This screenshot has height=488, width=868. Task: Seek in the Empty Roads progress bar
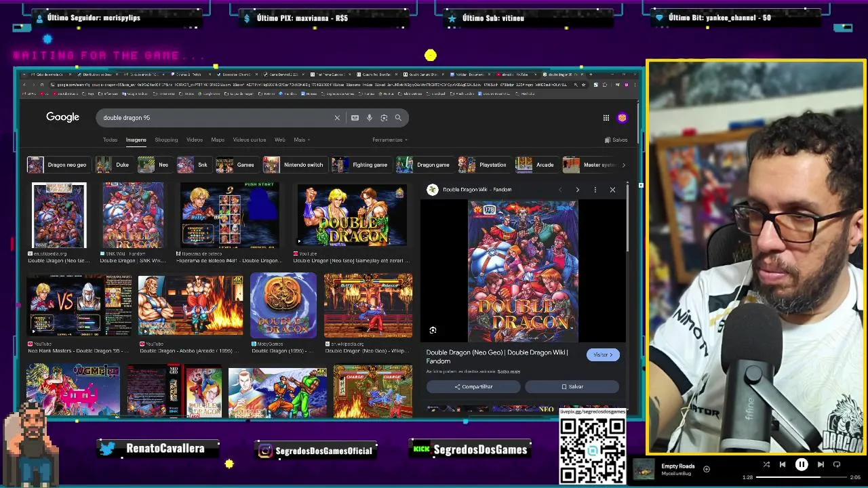coord(801,477)
